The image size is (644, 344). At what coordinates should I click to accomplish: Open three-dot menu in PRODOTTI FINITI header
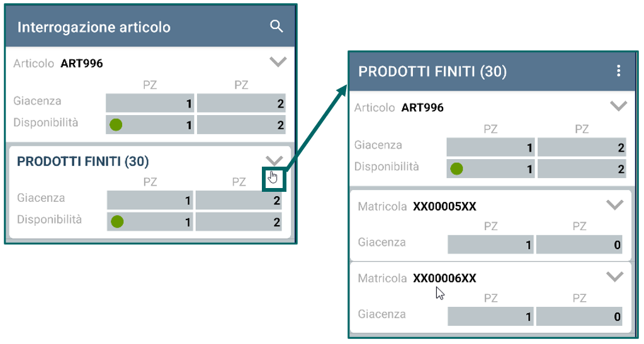(618, 71)
